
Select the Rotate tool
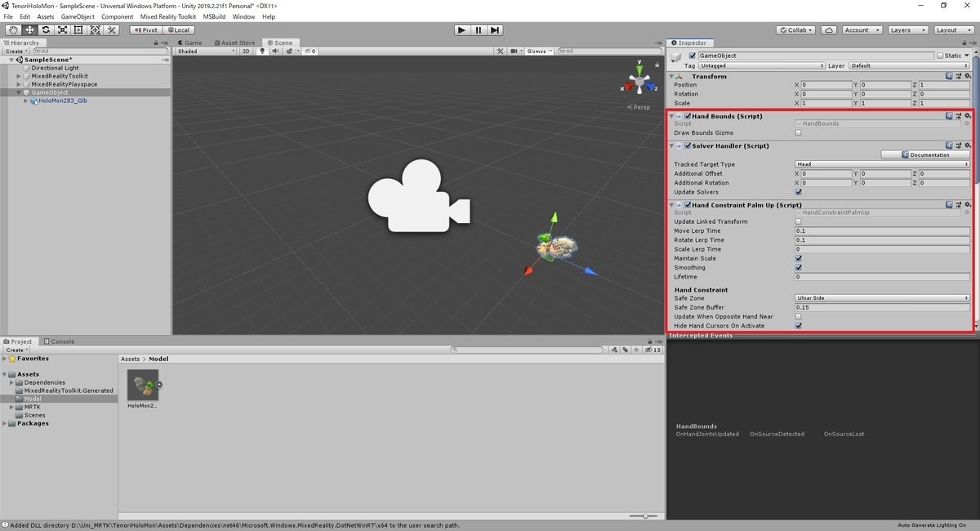[46, 30]
